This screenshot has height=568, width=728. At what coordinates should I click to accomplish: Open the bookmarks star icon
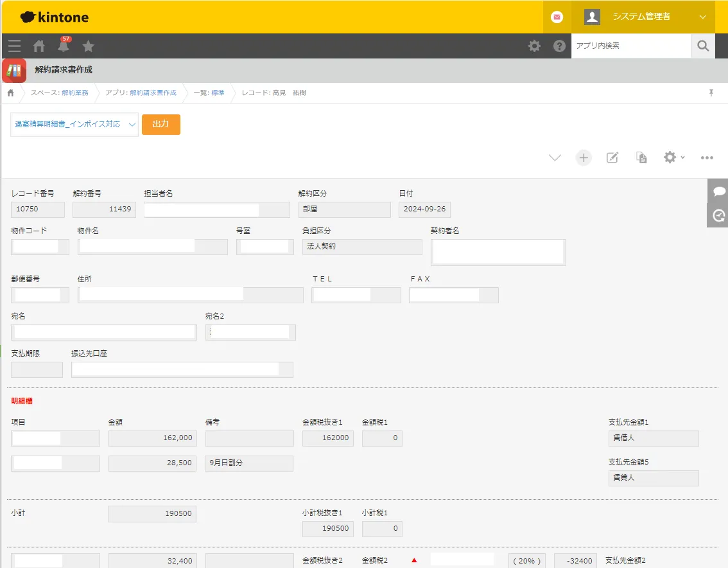[89, 46]
